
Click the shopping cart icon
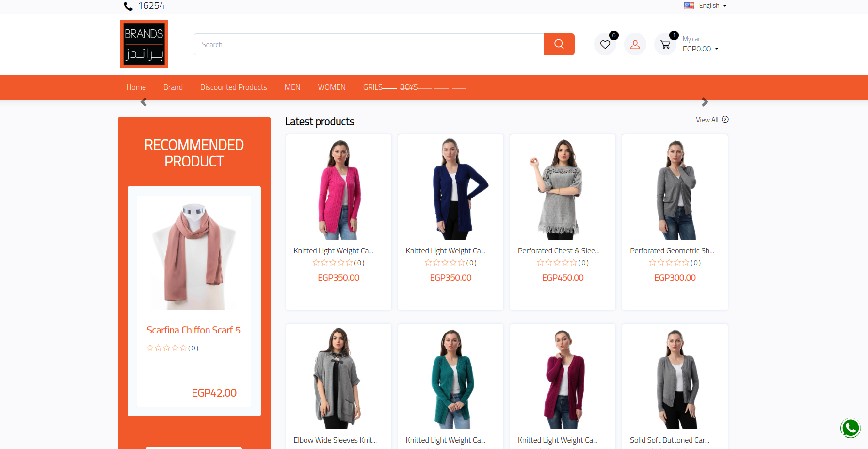(665, 45)
